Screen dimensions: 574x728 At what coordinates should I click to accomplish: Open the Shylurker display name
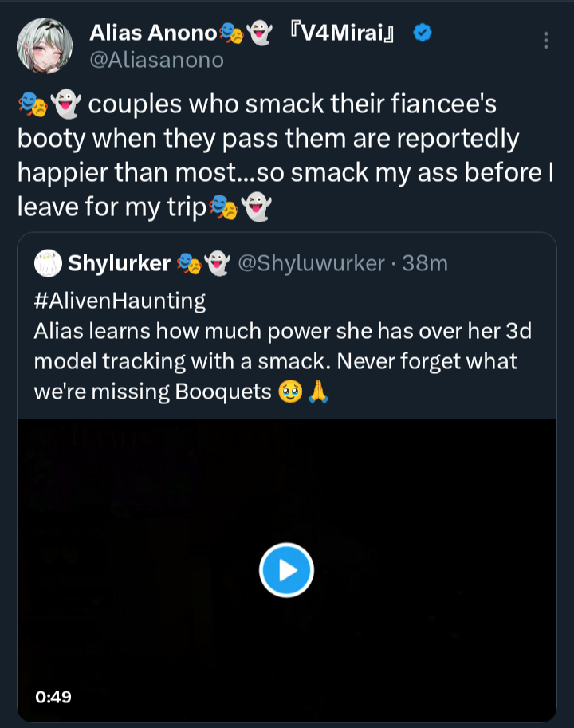coord(119,263)
